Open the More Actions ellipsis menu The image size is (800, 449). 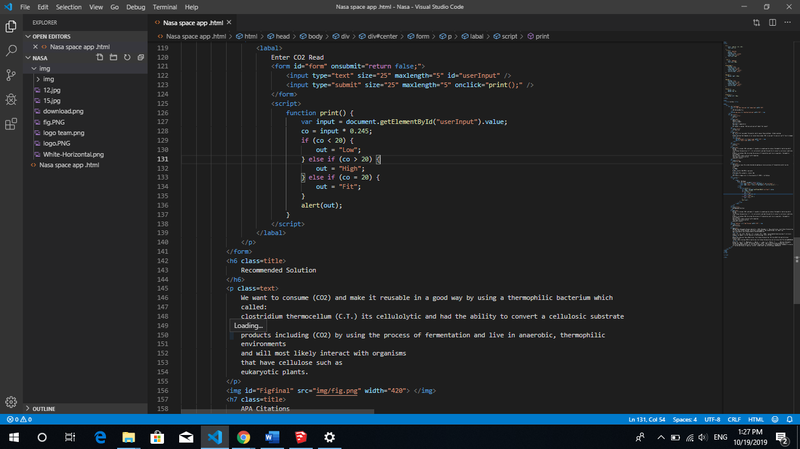786,21
